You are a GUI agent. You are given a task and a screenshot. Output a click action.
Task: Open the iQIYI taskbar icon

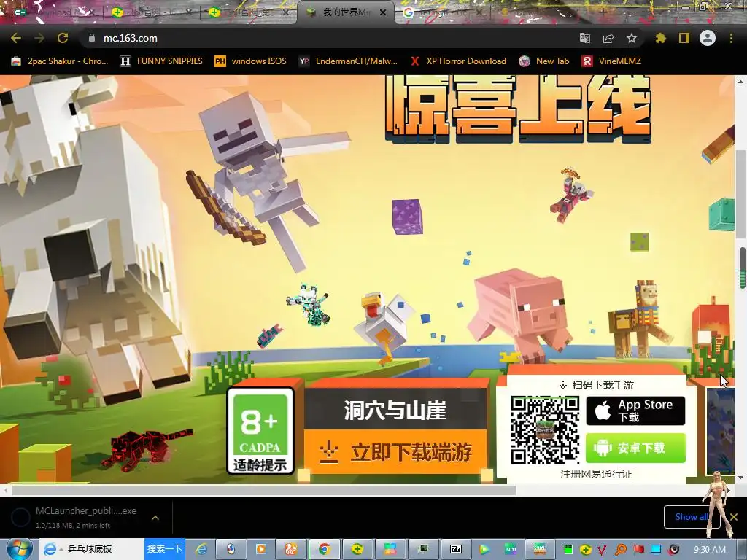(x=511, y=549)
